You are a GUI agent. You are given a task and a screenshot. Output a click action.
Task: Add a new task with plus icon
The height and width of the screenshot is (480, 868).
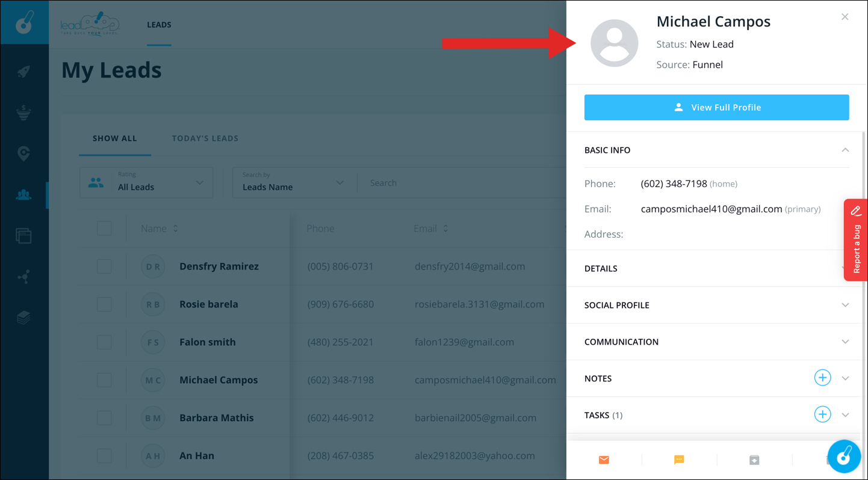pos(822,414)
